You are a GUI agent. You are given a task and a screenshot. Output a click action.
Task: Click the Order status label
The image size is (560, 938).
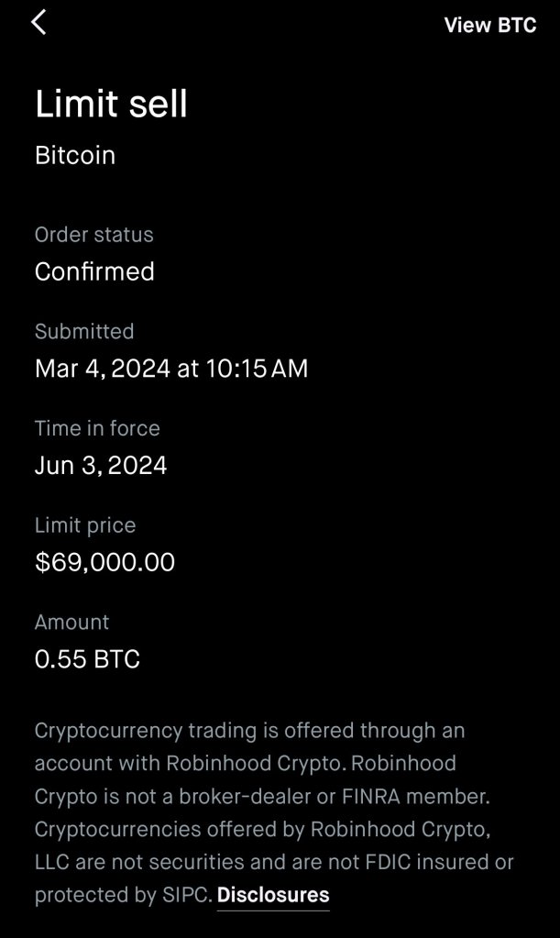point(94,235)
